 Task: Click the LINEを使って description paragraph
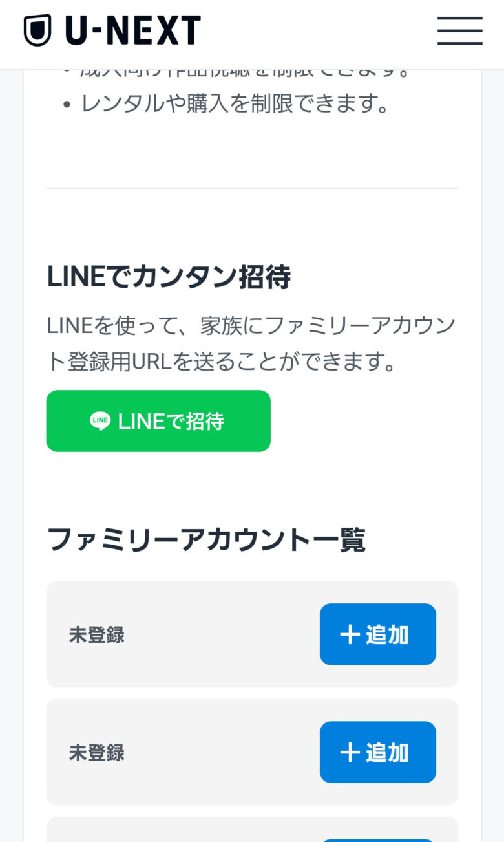tap(252, 343)
